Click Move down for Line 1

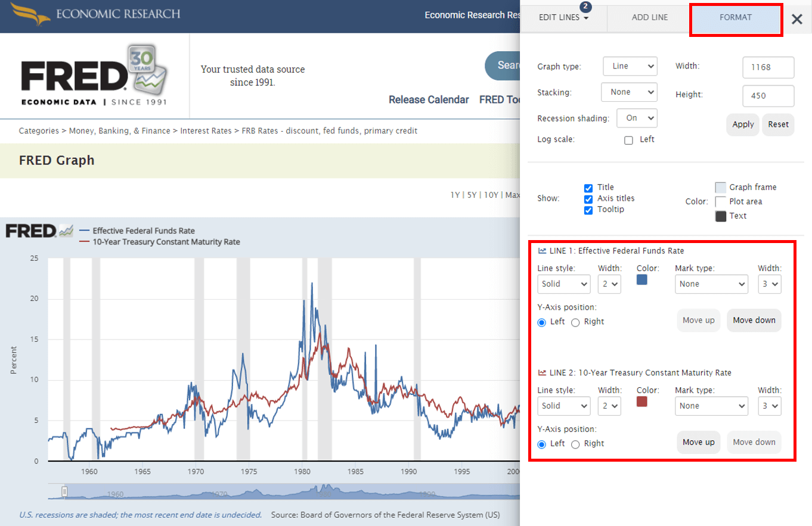point(754,320)
